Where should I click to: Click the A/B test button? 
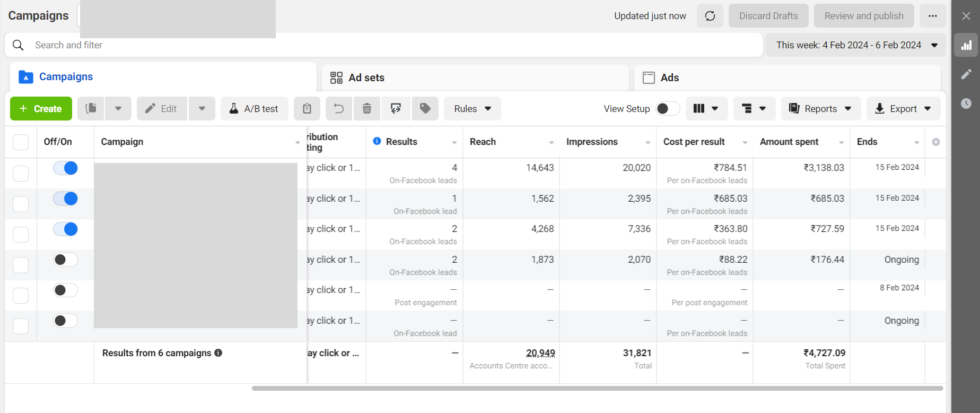click(254, 109)
